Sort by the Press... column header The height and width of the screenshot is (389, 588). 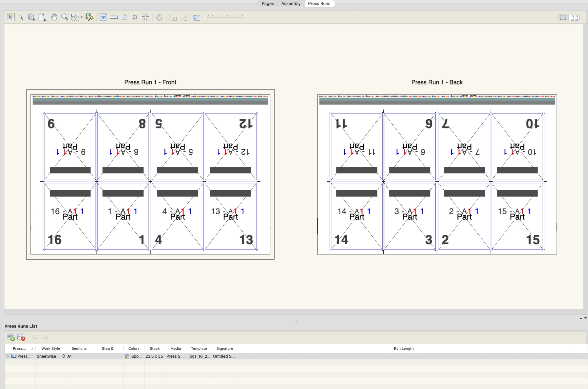pos(20,348)
